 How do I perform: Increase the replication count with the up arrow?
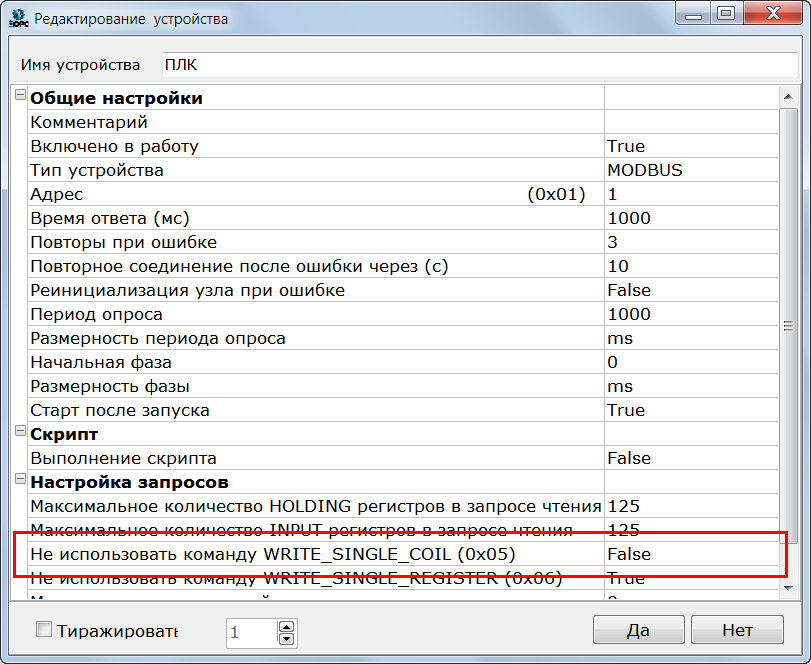286,626
